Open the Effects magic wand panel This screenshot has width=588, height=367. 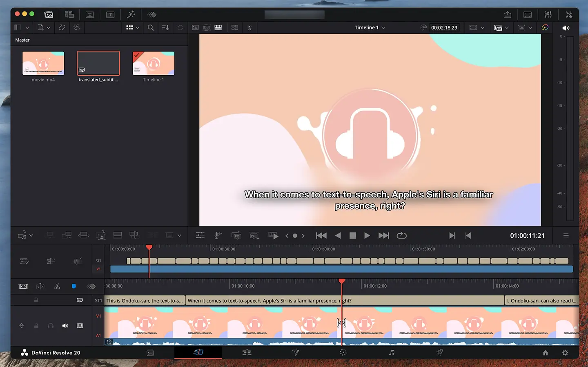click(x=131, y=15)
